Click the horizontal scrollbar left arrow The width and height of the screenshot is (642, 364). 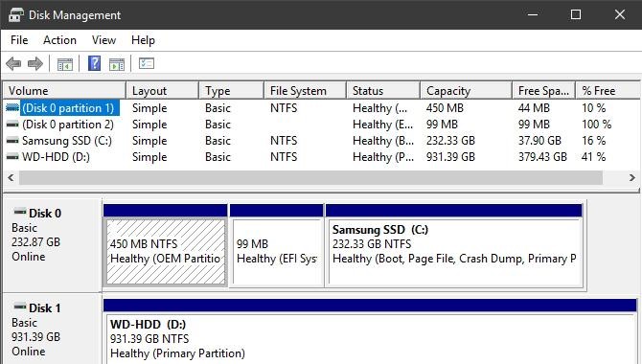11,178
